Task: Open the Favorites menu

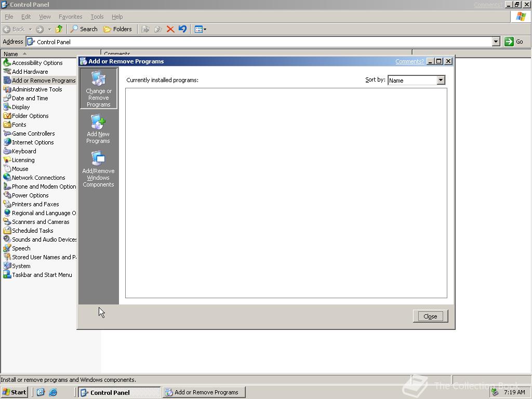Action: coord(70,17)
